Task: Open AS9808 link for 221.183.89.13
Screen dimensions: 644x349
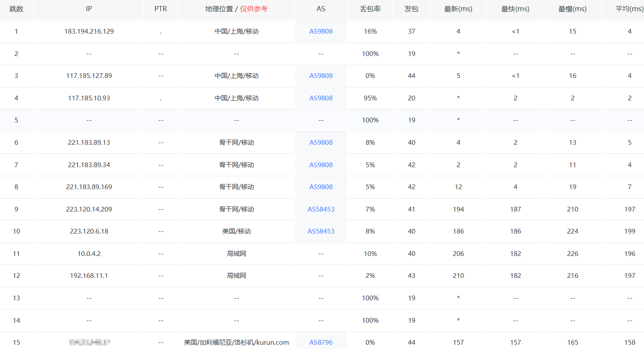Action: point(321,143)
